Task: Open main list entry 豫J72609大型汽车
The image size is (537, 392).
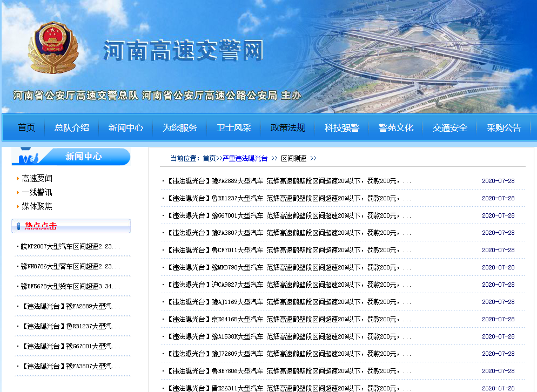Action: (x=288, y=354)
